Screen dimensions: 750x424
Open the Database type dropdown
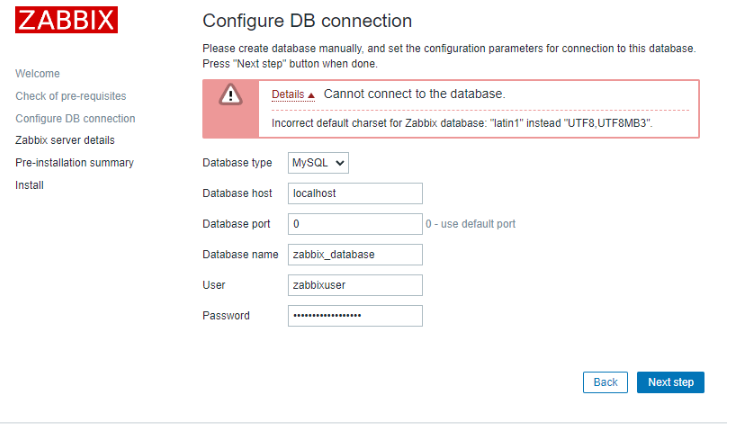[x=318, y=162]
